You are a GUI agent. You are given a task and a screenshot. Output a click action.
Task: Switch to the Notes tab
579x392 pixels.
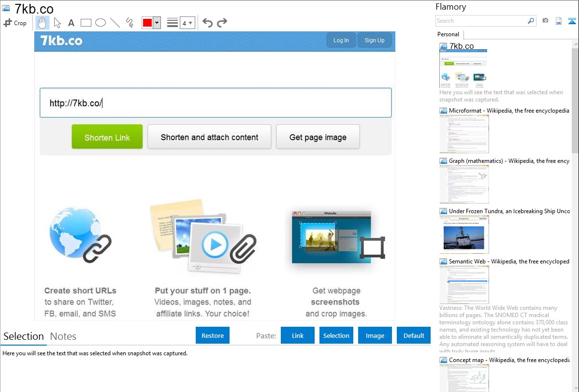63,336
